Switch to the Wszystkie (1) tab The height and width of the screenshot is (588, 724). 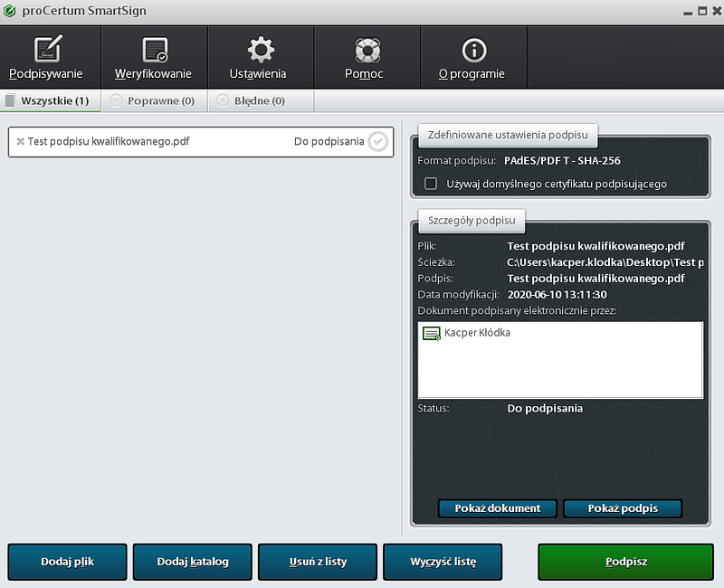coord(51,100)
